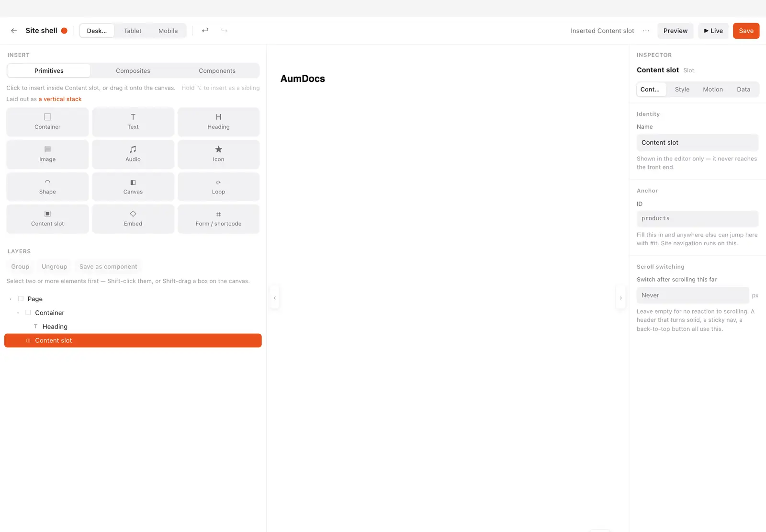Focus the Anchor ID field
766x532 pixels.
(698, 218)
